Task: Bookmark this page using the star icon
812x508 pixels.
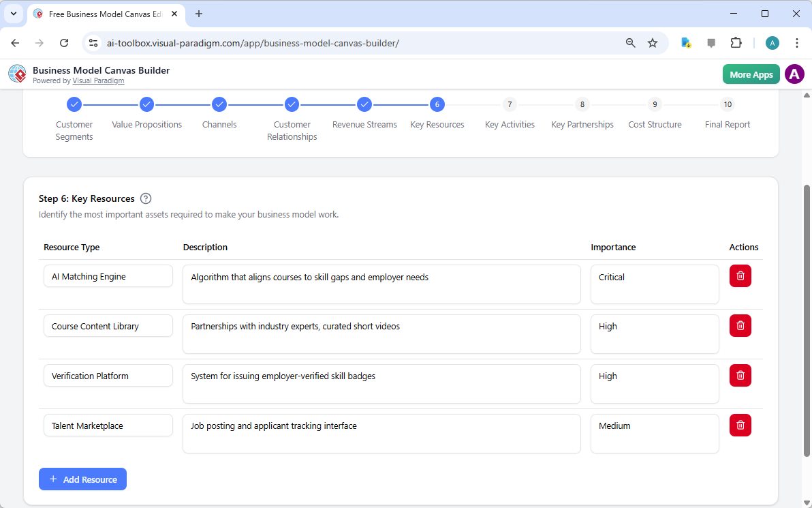Action: (x=653, y=42)
